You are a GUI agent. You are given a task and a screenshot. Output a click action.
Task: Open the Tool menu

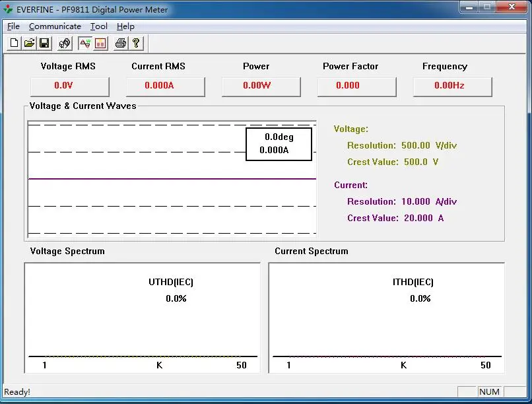point(99,26)
